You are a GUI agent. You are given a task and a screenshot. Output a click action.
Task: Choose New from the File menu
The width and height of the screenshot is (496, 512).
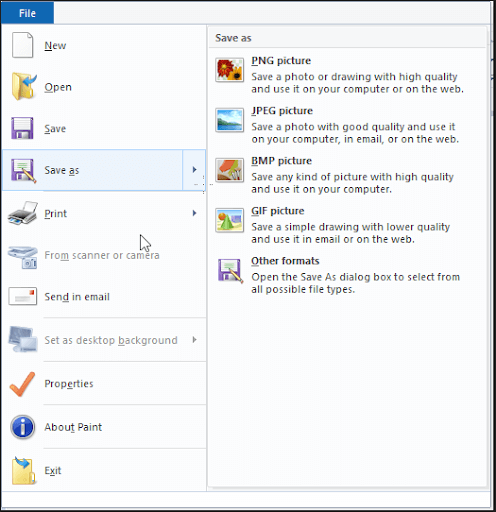(104, 45)
